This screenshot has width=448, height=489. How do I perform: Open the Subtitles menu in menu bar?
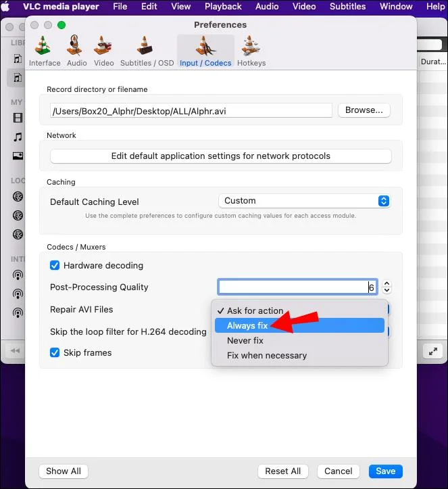click(x=348, y=7)
